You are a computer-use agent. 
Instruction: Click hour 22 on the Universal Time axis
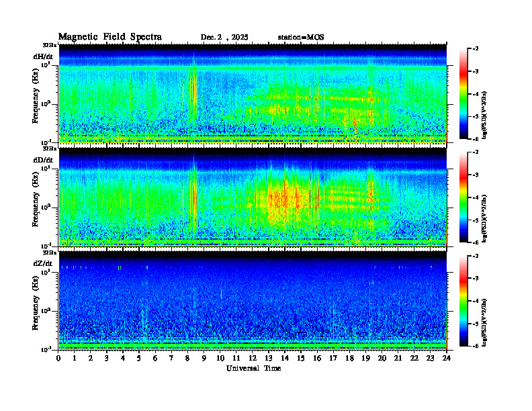click(414, 358)
